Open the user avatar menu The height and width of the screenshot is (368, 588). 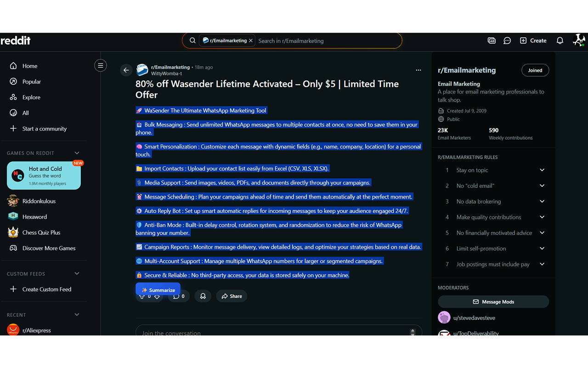tap(579, 40)
